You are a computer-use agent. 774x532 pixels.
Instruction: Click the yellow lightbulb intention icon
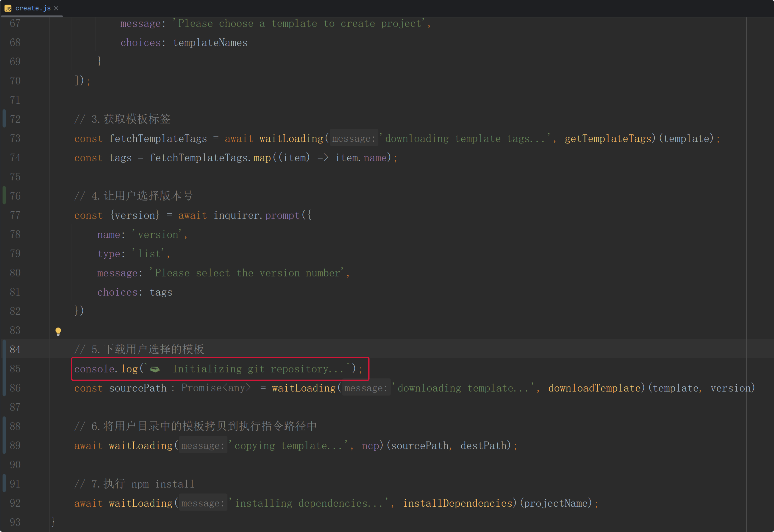[58, 331]
